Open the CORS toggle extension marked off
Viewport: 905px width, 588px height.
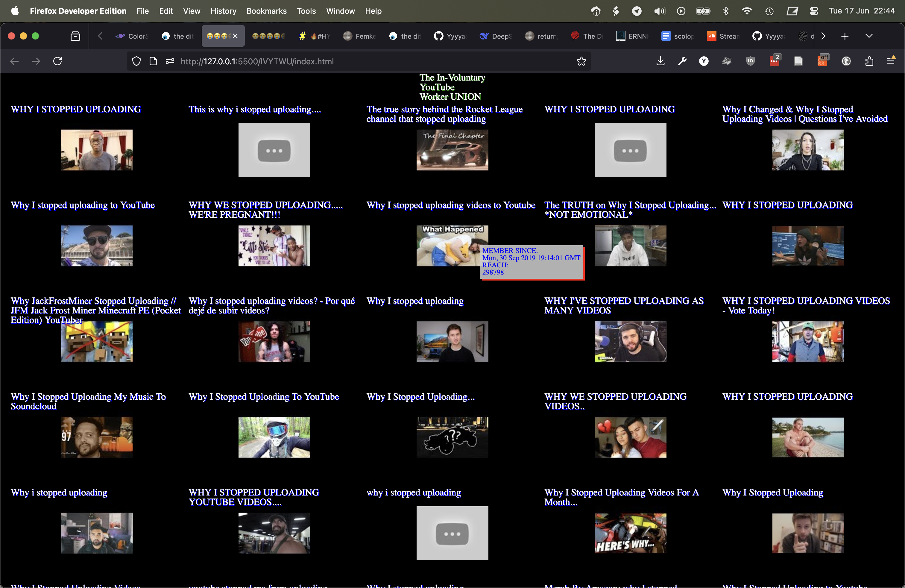(x=822, y=61)
